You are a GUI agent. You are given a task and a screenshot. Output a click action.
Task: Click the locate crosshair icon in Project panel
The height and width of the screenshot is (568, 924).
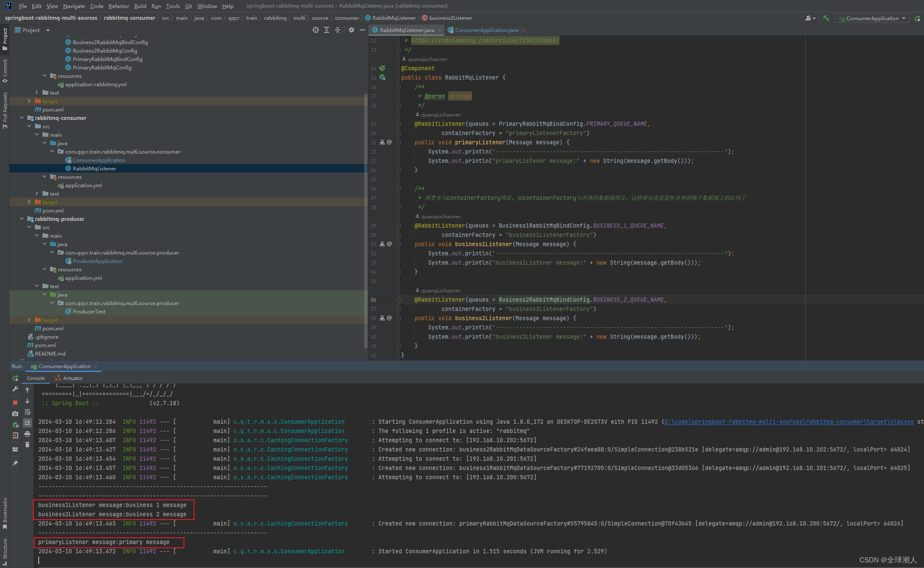[316, 30]
